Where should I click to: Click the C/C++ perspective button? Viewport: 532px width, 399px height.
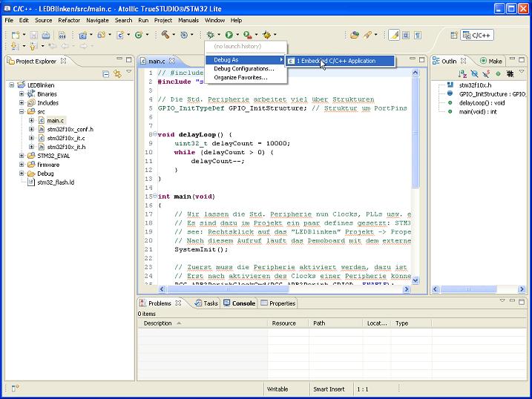pos(477,35)
